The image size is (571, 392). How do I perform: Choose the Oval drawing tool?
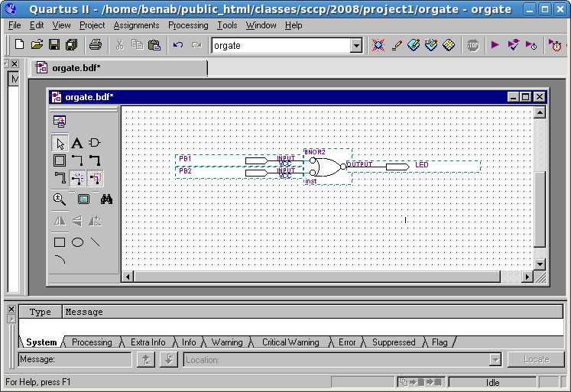pyautogui.click(x=77, y=242)
